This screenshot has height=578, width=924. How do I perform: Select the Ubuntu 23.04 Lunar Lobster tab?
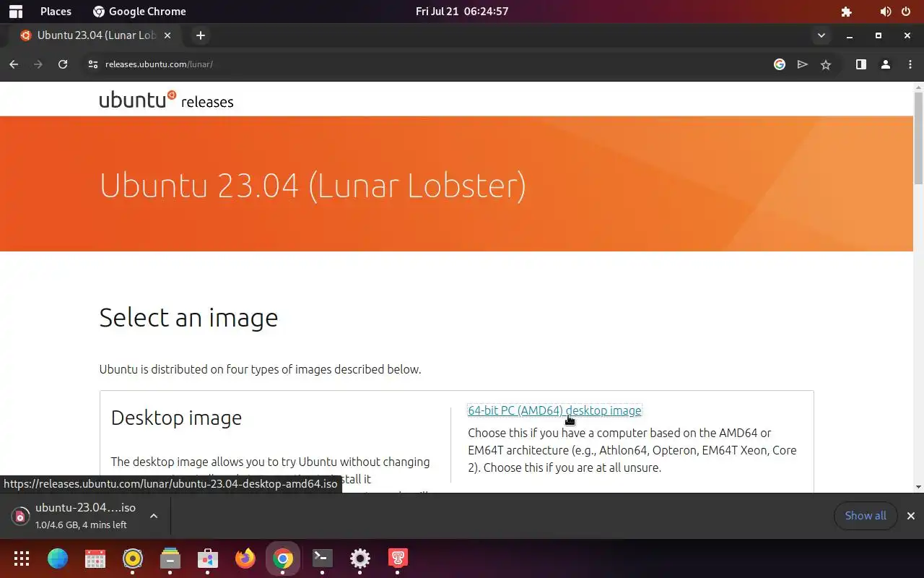pos(95,35)
